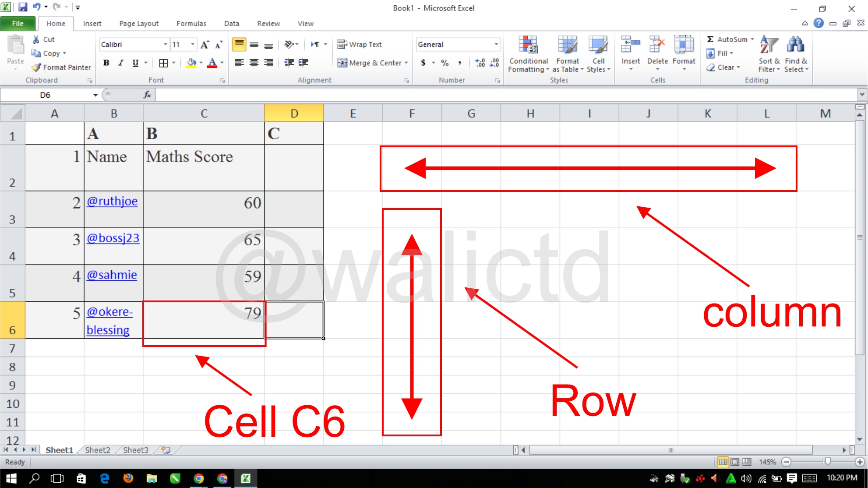Open the Excel Help question mark

coord(819,23)
